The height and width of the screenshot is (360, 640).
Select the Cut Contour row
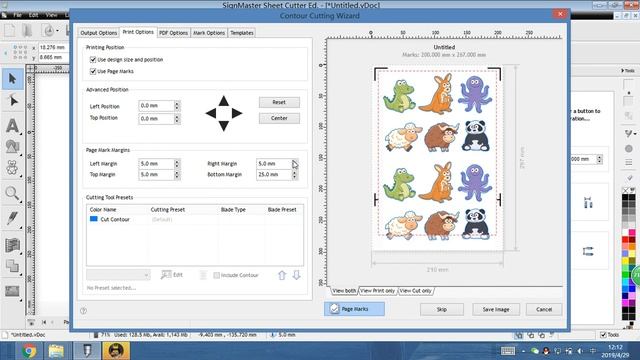195,219
